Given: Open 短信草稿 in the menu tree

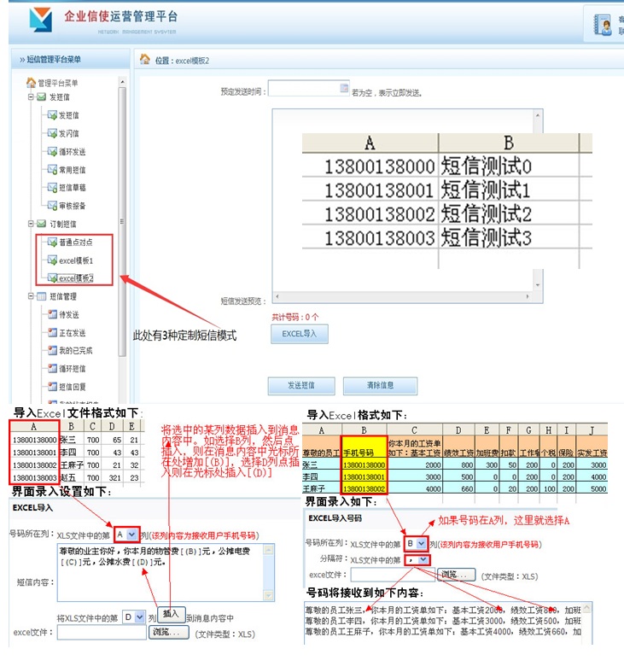Looking at the screenshot, I should (72, 188).
